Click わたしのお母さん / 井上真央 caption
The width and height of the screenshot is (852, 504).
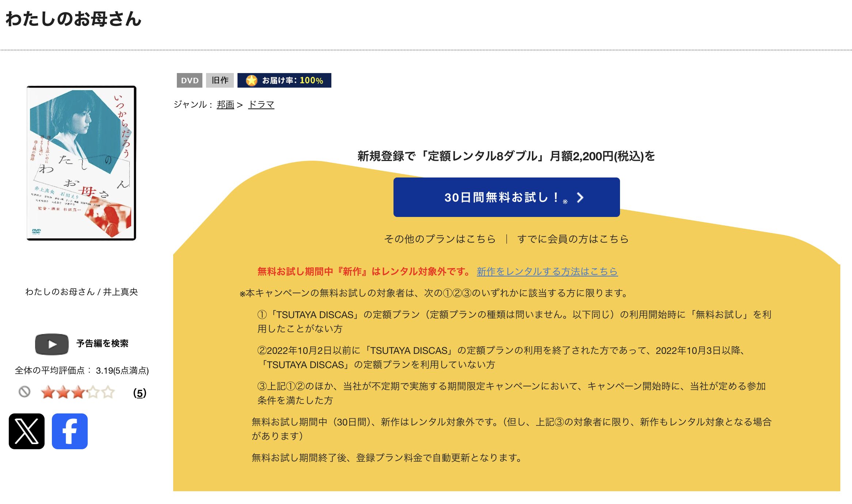pos(81,292)
